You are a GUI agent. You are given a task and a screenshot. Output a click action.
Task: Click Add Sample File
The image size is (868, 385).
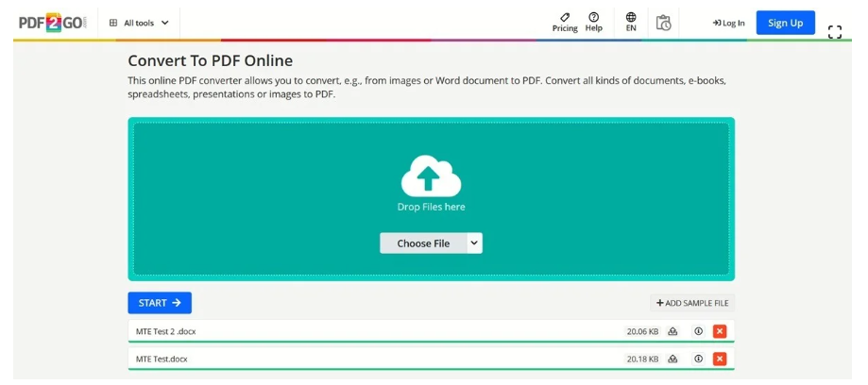[692, 303]
